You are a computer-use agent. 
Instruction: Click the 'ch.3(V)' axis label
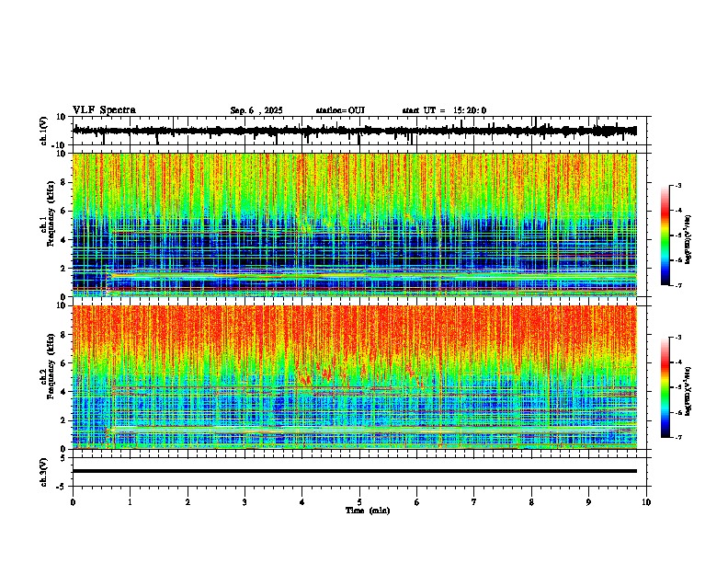[x=44, y=473]
